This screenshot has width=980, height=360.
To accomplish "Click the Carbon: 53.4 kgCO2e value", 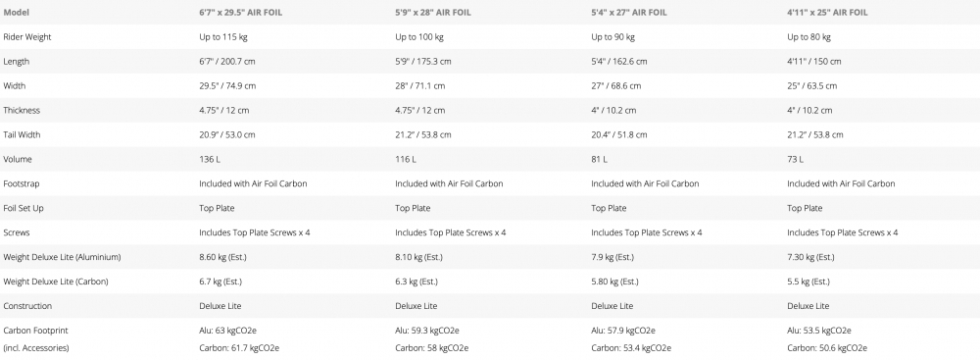I will coord(631,348).
